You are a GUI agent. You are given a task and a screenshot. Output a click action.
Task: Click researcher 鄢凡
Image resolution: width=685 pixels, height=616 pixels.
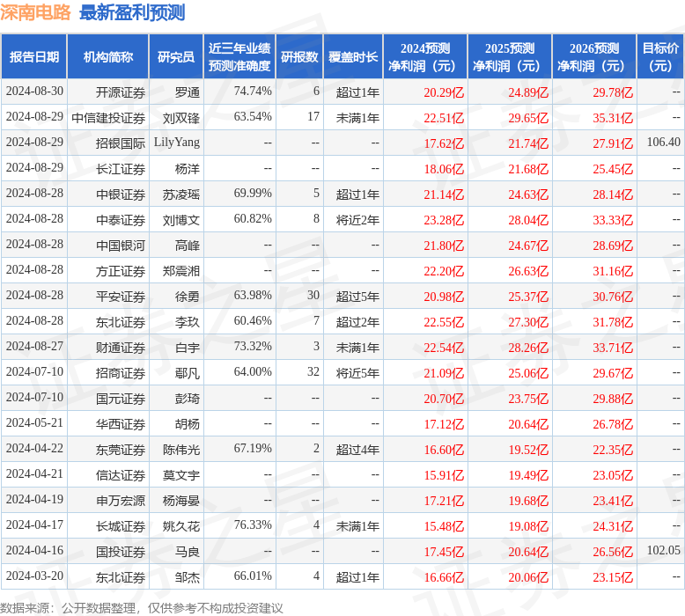tap(188, 373)
